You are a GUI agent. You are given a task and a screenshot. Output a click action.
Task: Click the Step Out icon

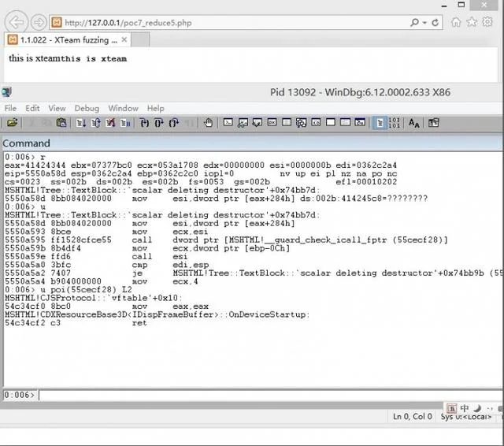[174, 122]
